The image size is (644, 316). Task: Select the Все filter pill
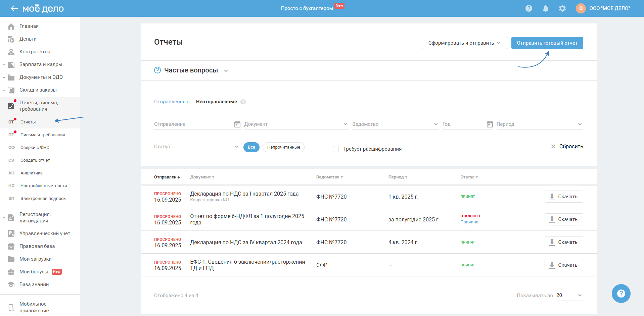251,147
